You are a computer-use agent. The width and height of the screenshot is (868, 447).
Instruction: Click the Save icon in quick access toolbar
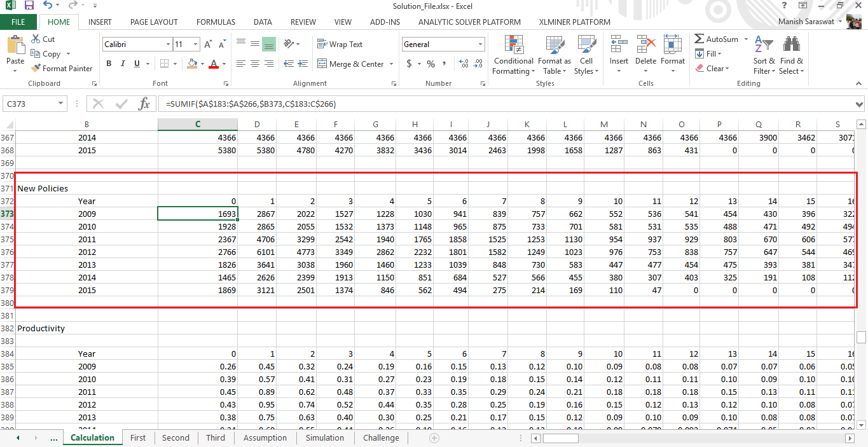pyautogui.click(x=29, y=6)
